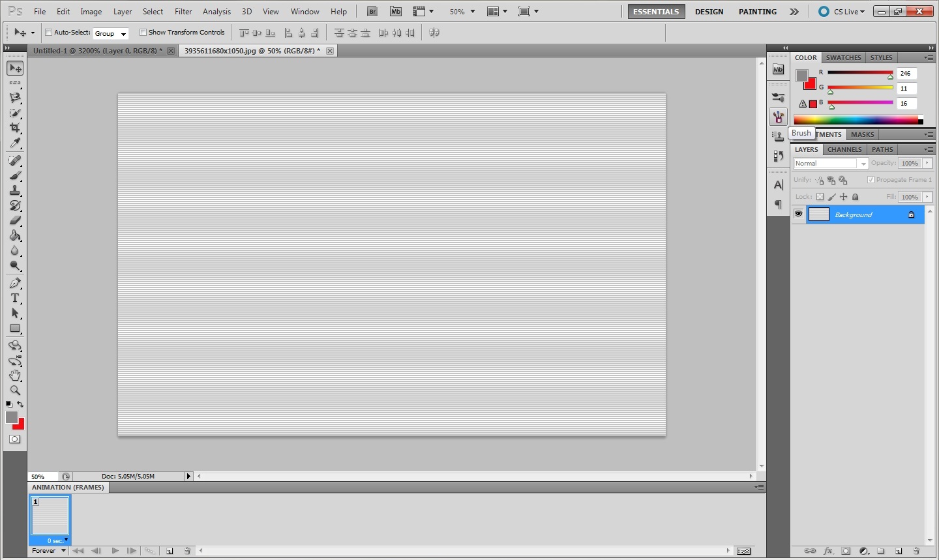Select the Clone Stamp tool

point(15,190)
